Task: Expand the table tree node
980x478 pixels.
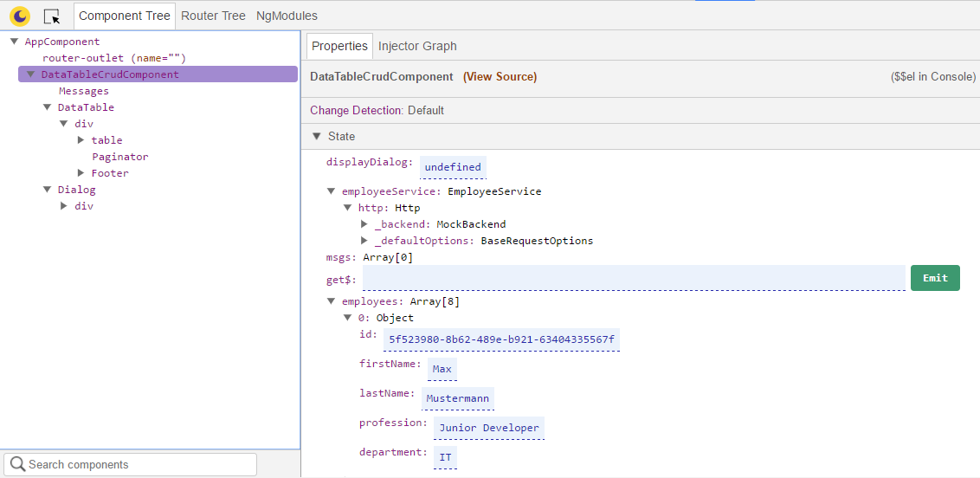Action: click(x=81, y=140)
